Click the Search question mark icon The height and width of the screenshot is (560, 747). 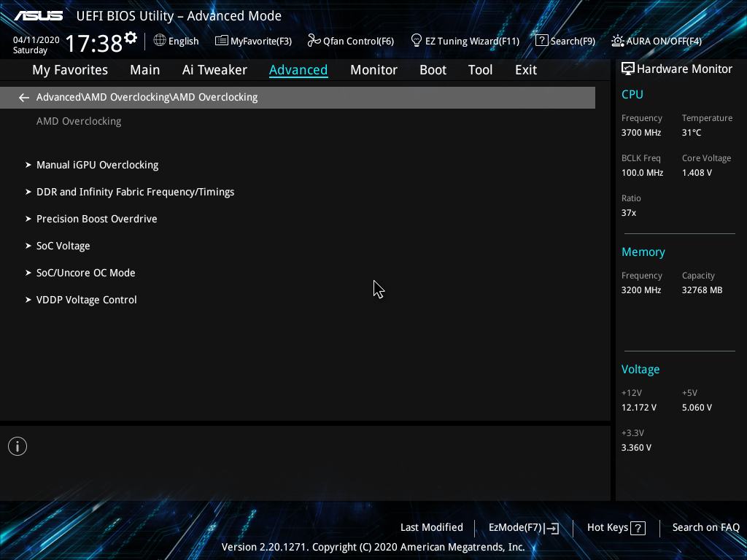pos(542,41)
